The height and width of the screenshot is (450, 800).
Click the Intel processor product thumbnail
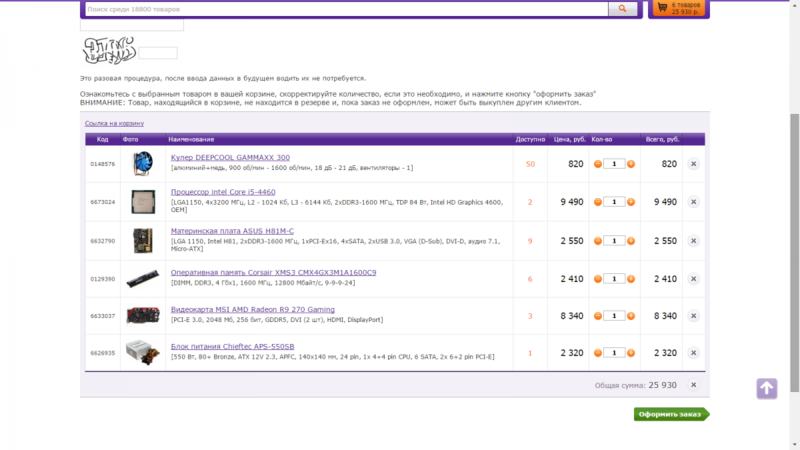click(x=142, y=202)
